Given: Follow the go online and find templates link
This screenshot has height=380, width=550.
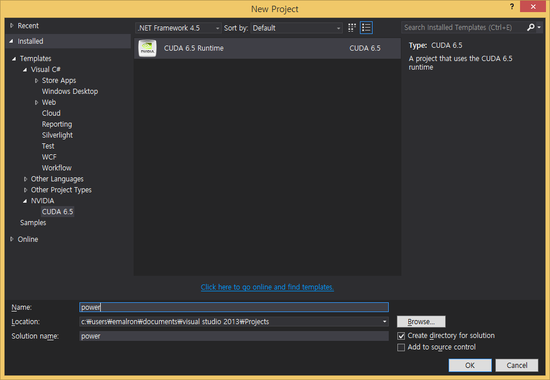Looking at the screenshot, I should coord(267,287).
